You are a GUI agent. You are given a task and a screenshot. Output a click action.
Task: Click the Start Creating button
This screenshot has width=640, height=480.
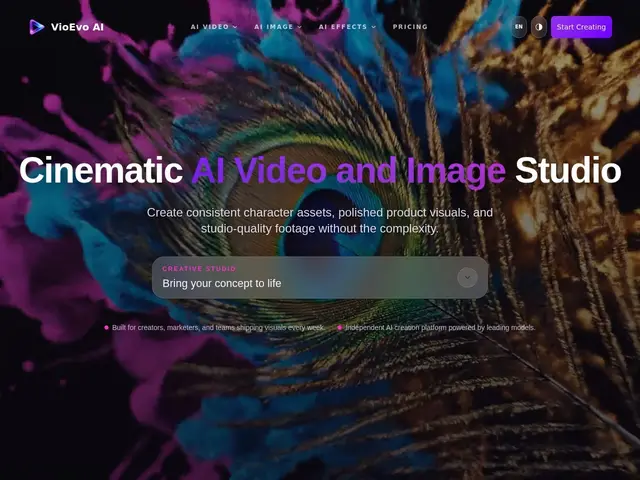[581, 27]
